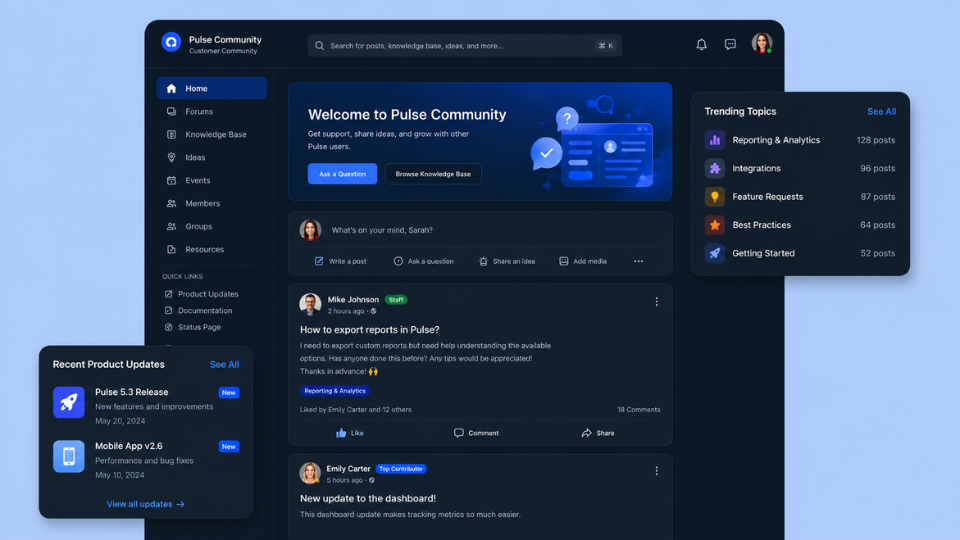The image size is (960, 540).
Task: Click the Pulse Community logo icon
Action: (171, 42)
